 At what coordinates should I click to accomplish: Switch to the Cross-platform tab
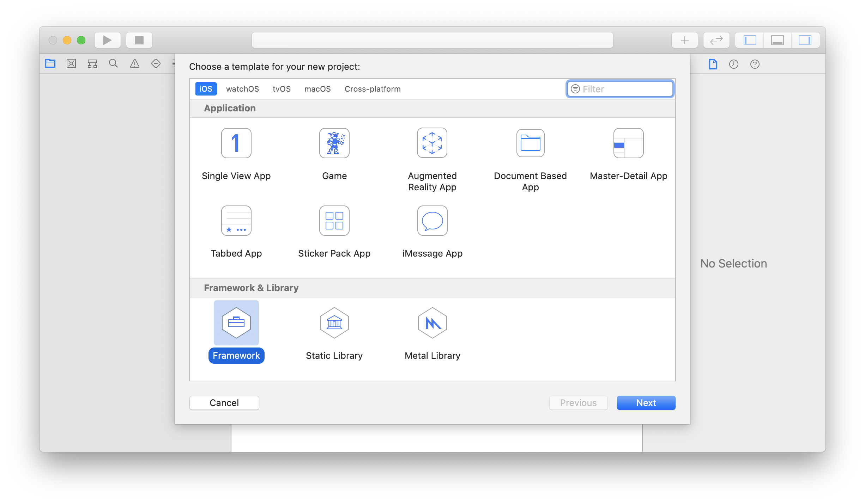pos(372,89)
